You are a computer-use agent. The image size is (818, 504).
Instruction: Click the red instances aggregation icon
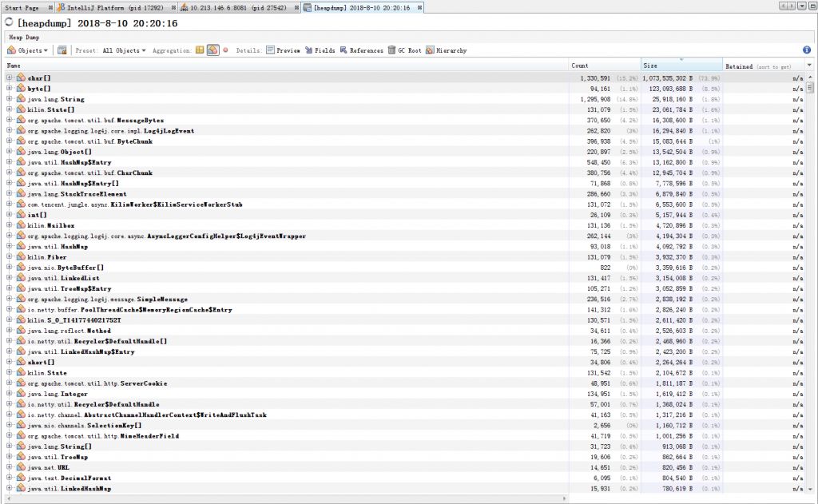225,50
